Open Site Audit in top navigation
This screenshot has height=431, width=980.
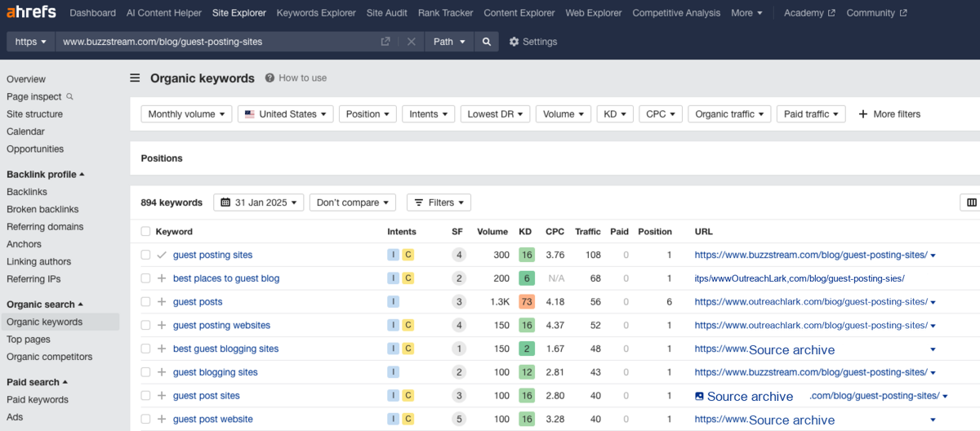pos(387,13)
